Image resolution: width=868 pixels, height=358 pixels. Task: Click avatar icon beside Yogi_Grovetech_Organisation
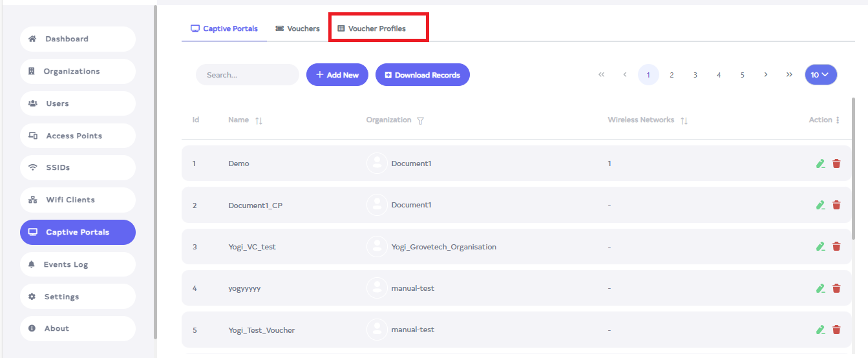[x=377, y=247]
